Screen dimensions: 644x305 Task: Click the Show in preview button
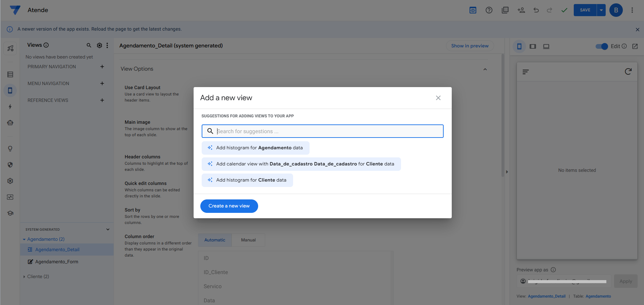(470, 46)
